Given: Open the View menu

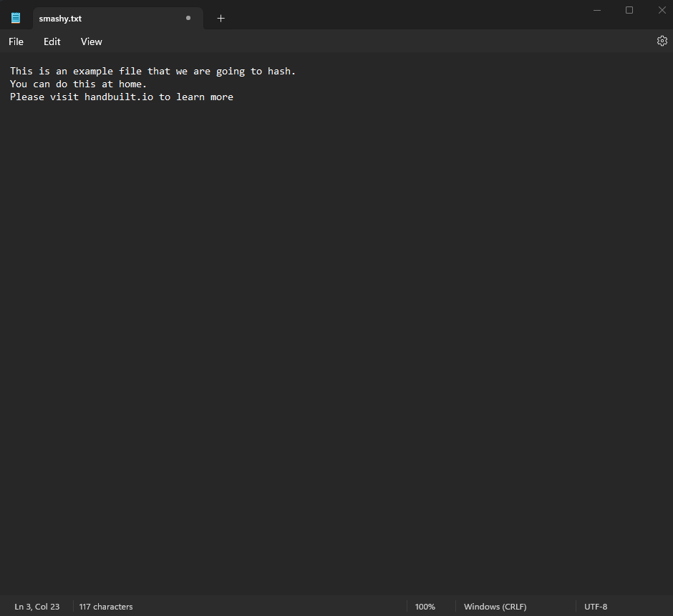Looking at the screenshot, I should click(x=92, y=41).
